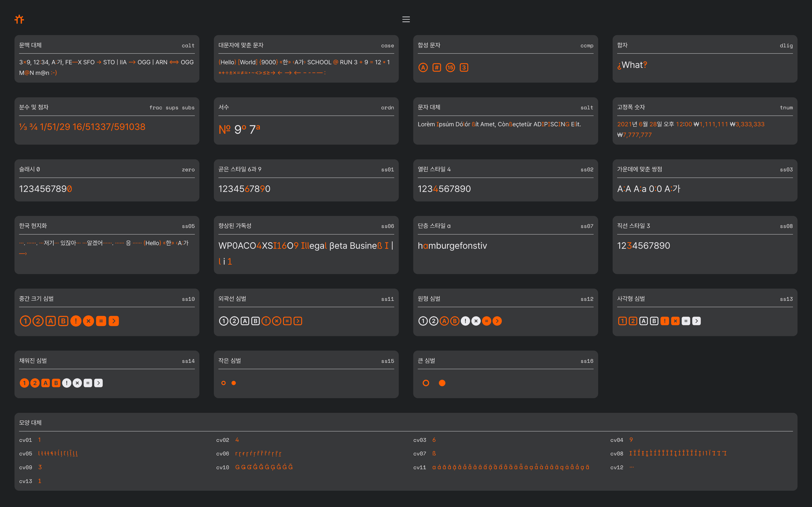Click the small hollow orange circle in ss15 card

tap(223, 383)
